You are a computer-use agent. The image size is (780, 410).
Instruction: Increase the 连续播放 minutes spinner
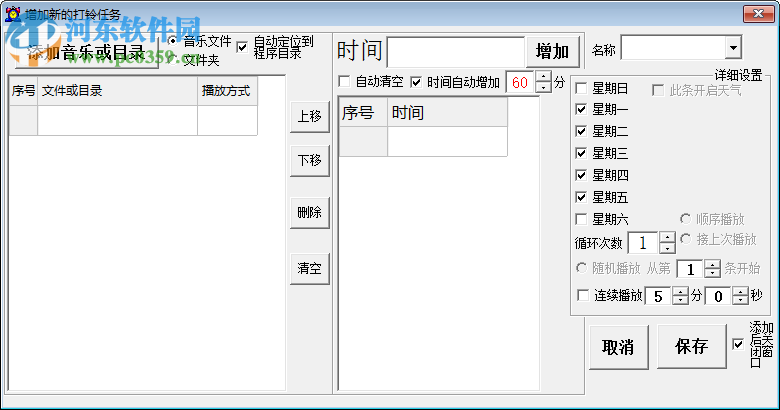pos(680,292)
